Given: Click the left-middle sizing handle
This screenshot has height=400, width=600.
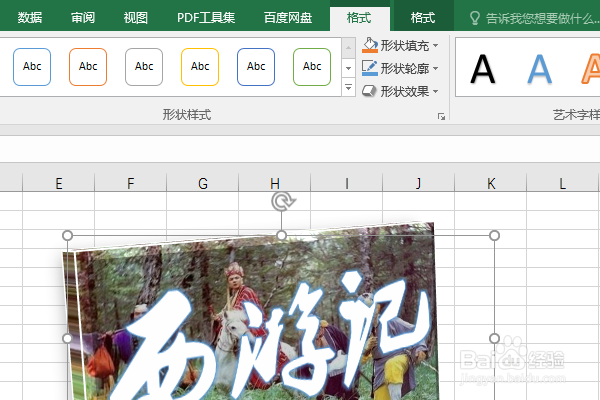Looking at the screenshot, I should coord(67,338).
